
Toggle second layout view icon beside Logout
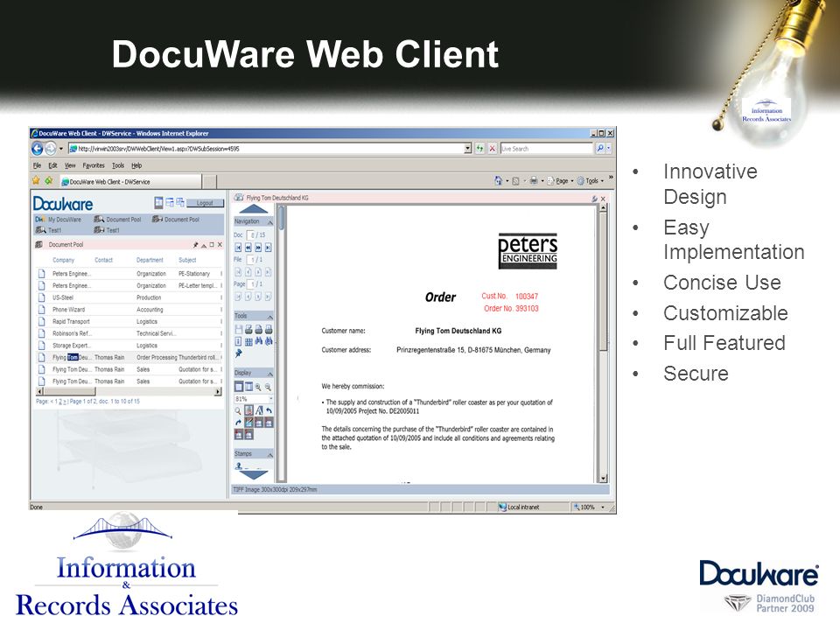pyautogui.click(x=169, y=202)
